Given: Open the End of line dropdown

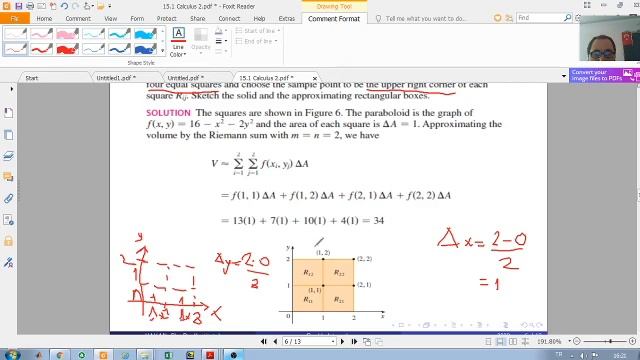Looking at the screenshot, I should pos(257,41).
